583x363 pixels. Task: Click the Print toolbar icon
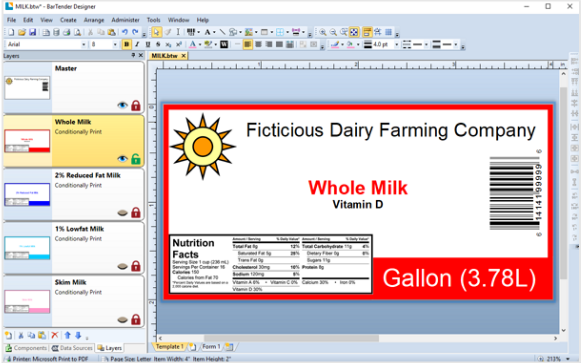point(67,32)
